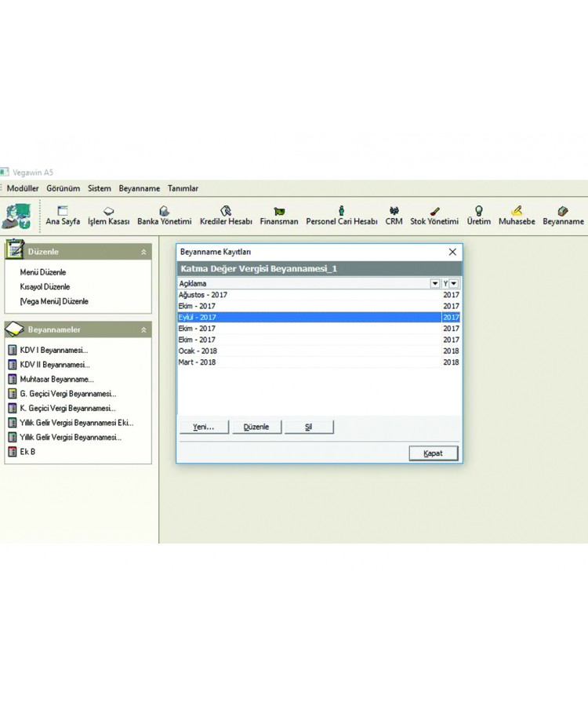Open Muhtasar Beyanname... in sidebar
The image size is (588, 706).
56,379
